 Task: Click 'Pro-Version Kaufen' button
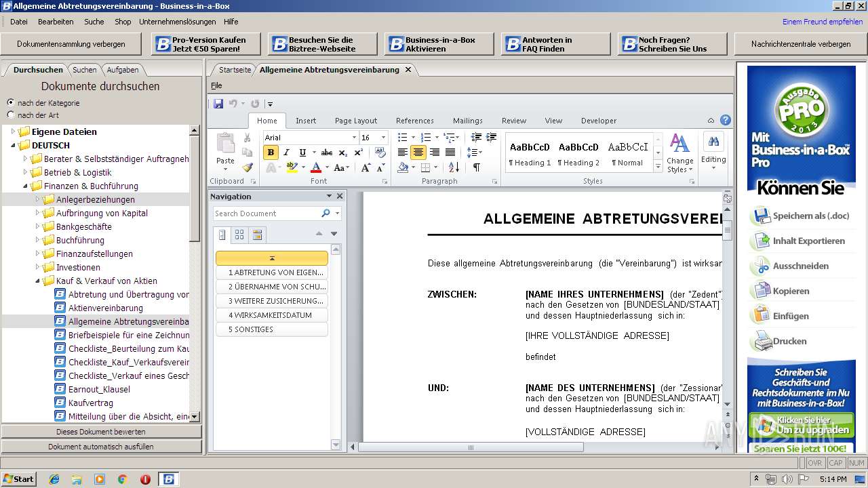point(205,44)
